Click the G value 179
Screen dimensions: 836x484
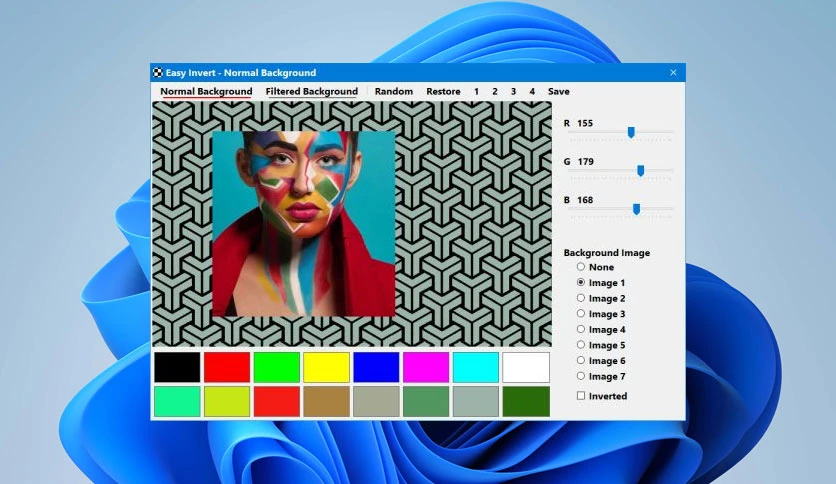[x=585, y=162]
